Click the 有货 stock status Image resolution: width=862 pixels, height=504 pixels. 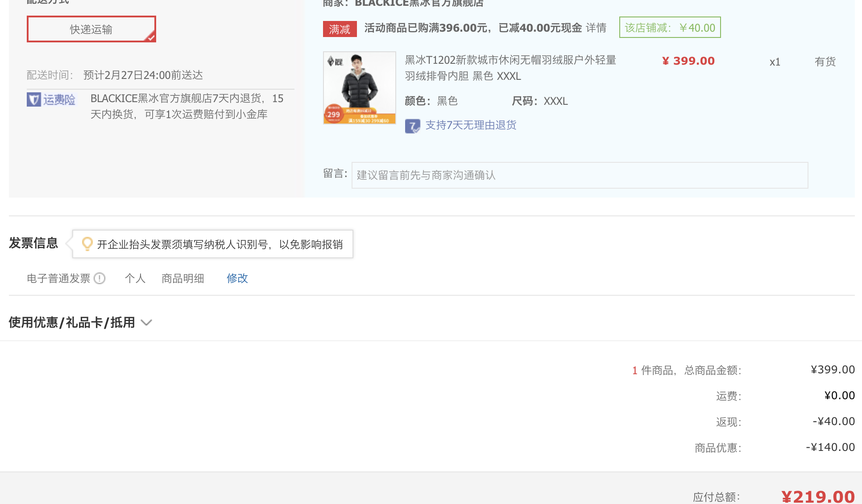825,62
